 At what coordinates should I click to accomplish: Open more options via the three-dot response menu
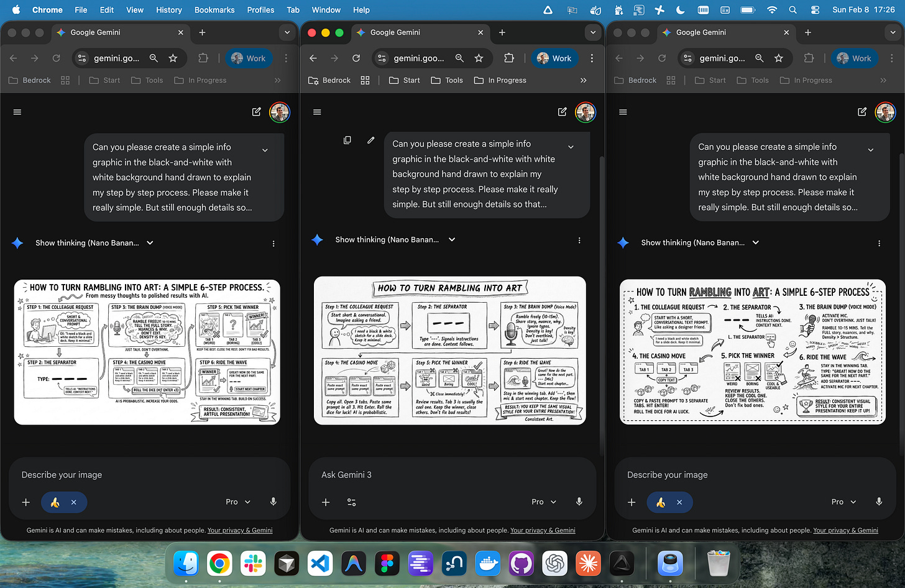579,240
